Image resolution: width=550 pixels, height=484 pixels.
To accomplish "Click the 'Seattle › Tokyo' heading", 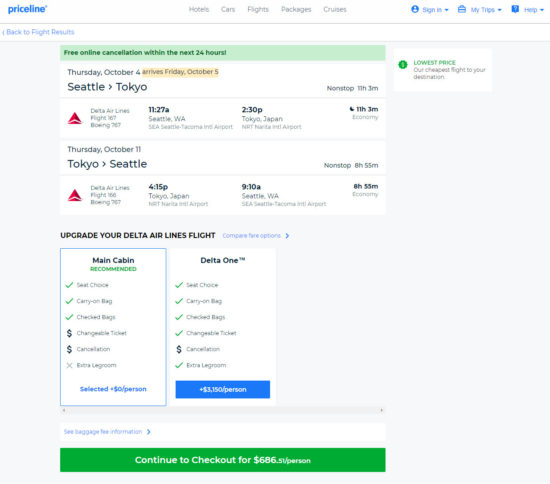I will pyautogui.click(x=107, y=87).
